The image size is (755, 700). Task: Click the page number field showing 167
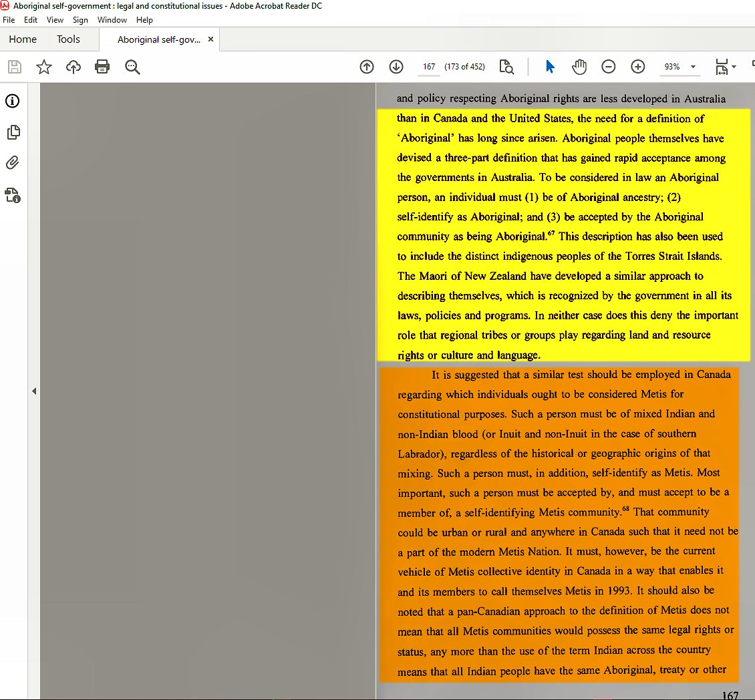point(428,66)
